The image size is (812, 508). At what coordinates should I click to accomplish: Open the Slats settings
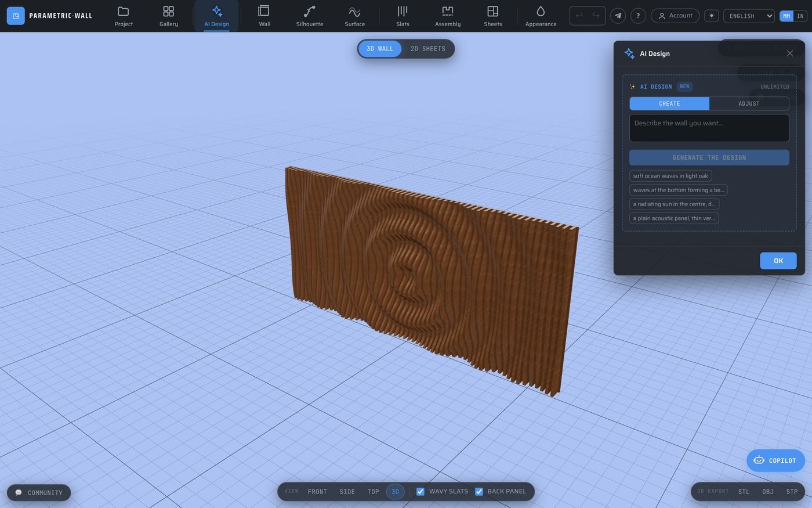403,16
